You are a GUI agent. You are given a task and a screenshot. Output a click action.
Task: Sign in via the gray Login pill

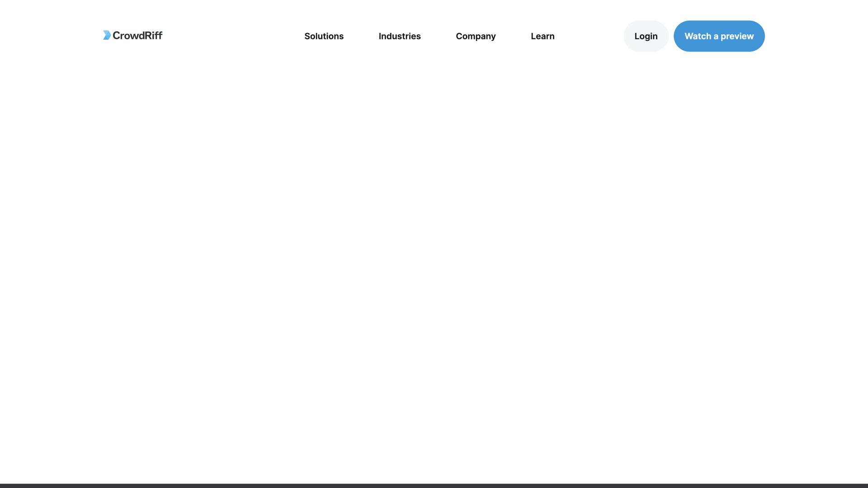[x=645, y=36]
